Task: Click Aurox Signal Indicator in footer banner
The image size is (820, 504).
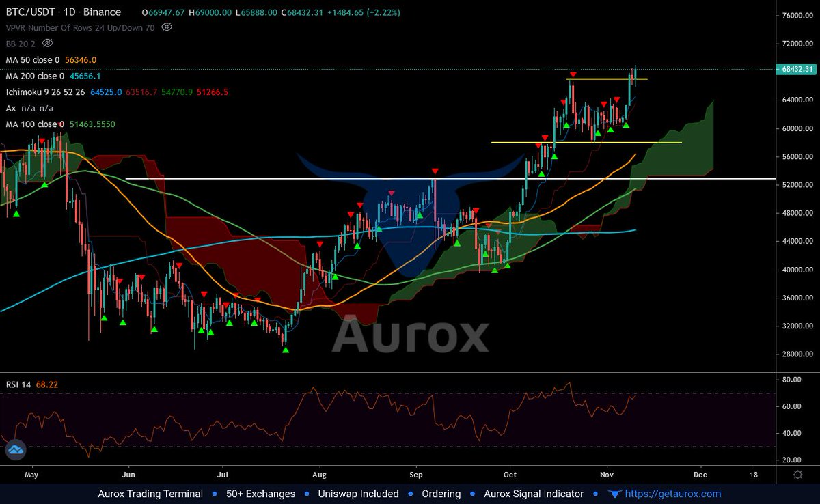Action: [534, 494]
